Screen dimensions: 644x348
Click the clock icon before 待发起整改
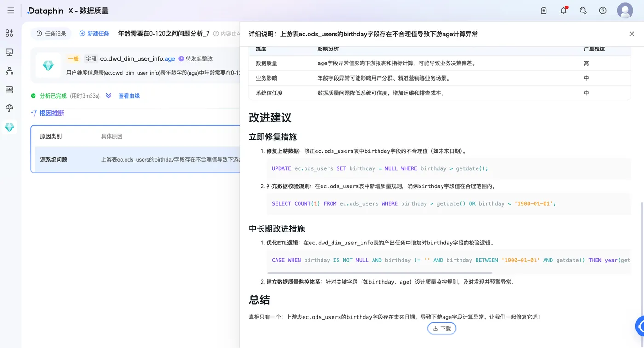[x=181, y=59]
